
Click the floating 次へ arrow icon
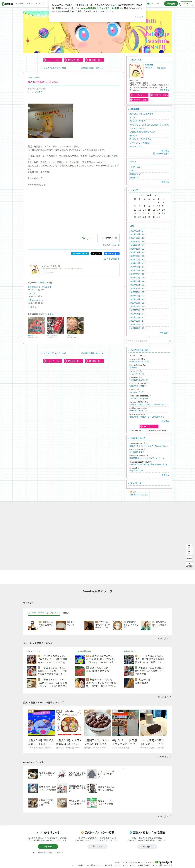(x=189, y=546)
